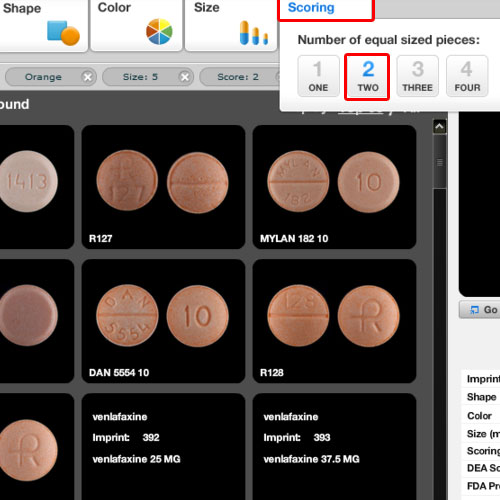The width and height of the screenshot is (500, 500).
Task: Click the Shape row in details table
Action: [x=480, y=397]
